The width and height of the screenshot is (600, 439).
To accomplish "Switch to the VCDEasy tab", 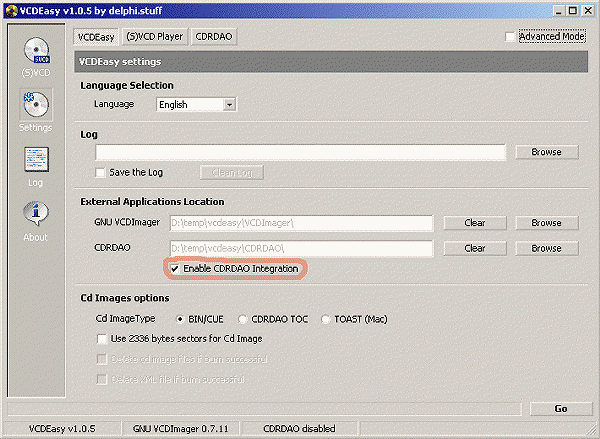I will point(96,37).
